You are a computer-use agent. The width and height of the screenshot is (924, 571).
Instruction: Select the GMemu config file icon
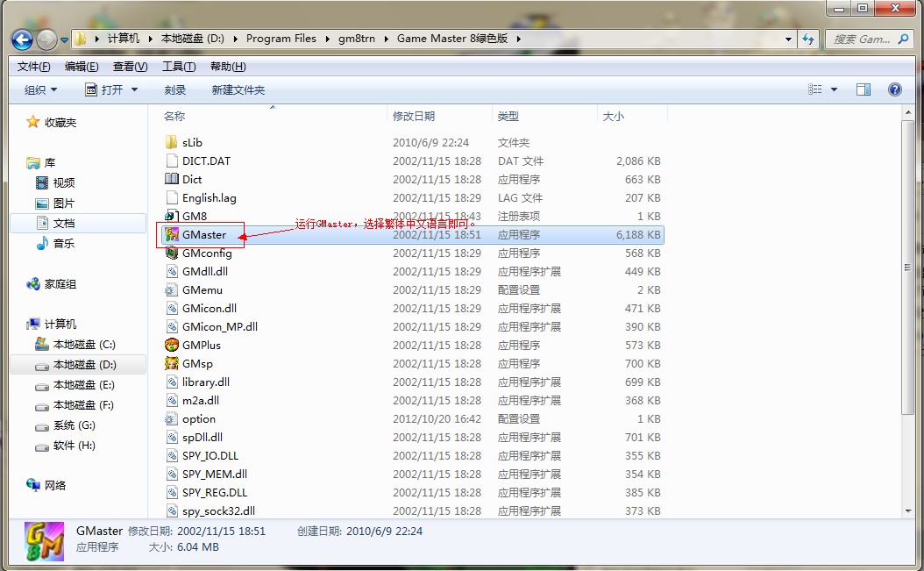(x=172, y=289)
